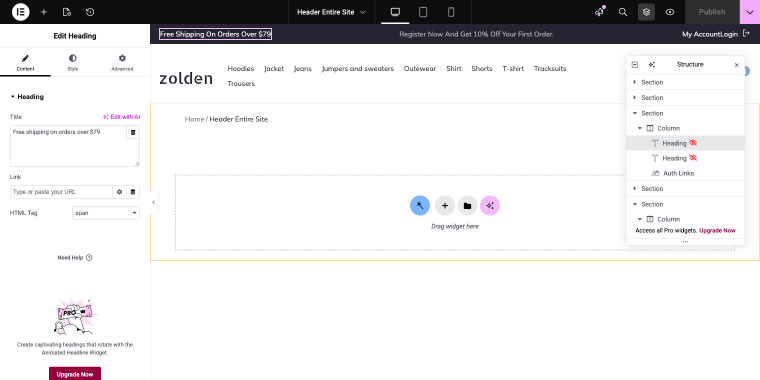760x380 pixels.
Task: Switch to the Advanced tab
Action: (122, 63)
